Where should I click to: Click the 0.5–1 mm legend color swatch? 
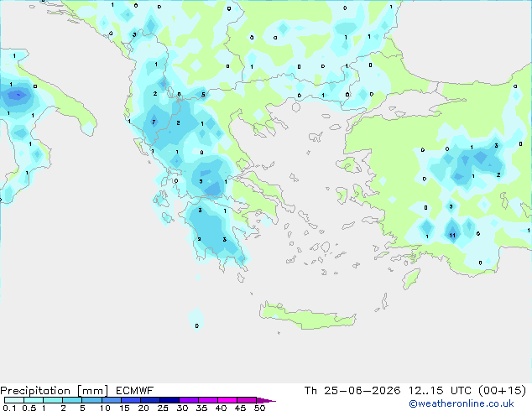click(x=34, y=400)
